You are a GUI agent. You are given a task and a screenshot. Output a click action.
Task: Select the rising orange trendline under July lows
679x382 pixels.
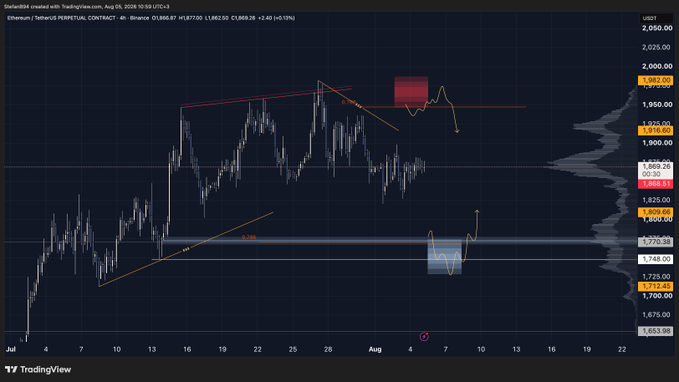[186, 249]
